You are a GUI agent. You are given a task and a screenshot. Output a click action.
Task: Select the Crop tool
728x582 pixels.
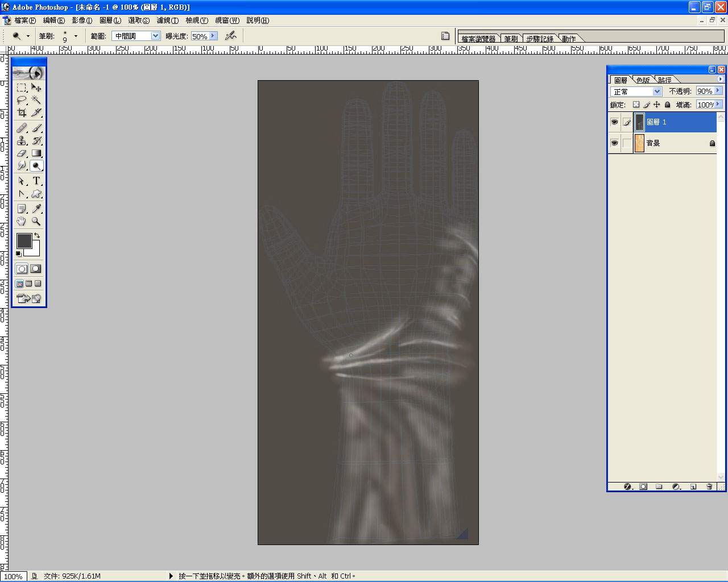22,113
